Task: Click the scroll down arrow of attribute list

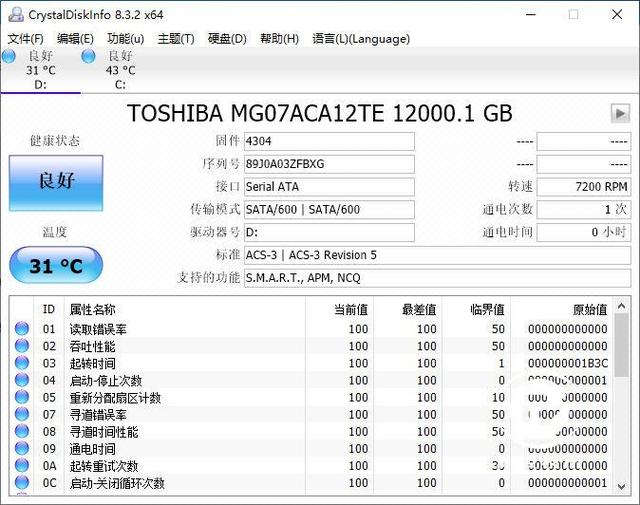Action: (x=622, y=486)
